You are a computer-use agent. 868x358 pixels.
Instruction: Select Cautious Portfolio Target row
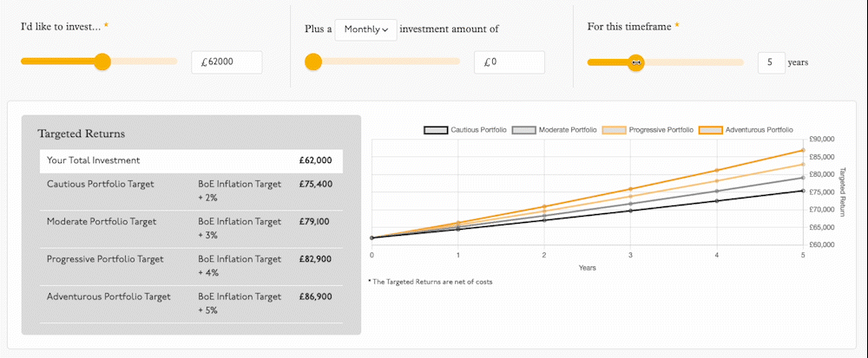click(191, 192)
